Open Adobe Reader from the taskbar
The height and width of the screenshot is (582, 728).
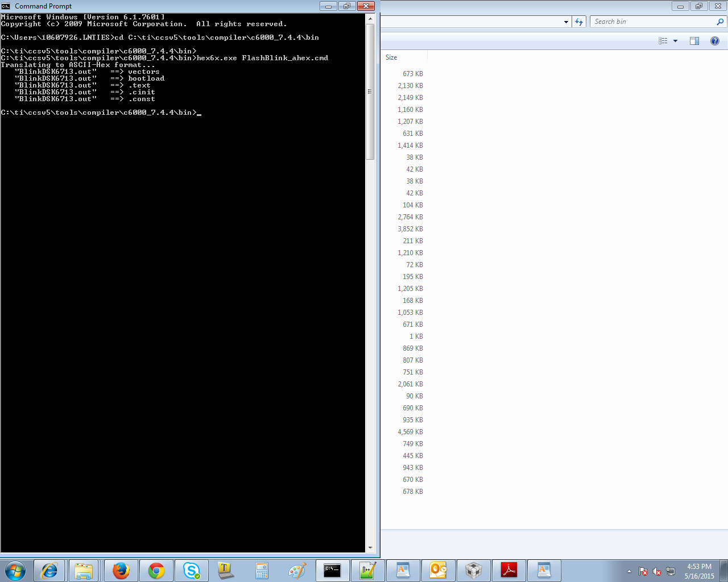[508, 570]
